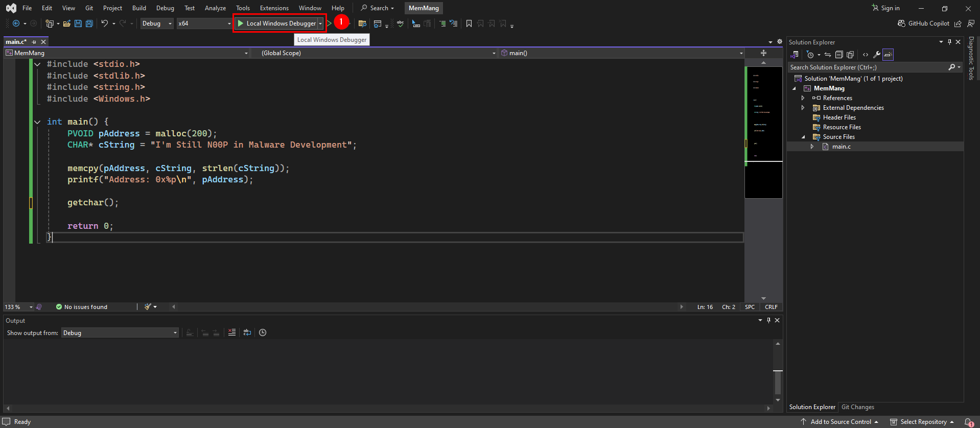Viewport: 980px width, 428px height.
Task: Click the Save All icon
Action: pyautogui.click(x=89, y=23)
